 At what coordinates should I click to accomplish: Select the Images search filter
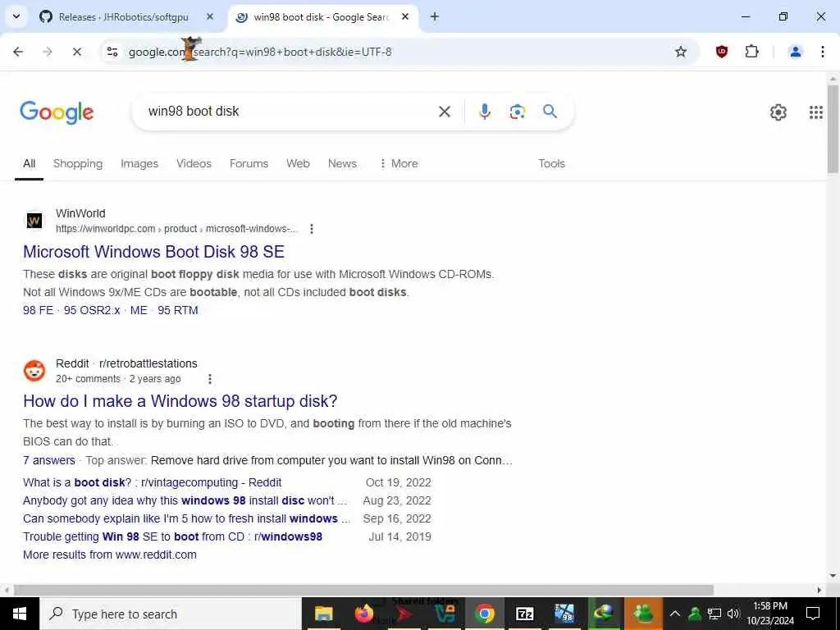[x=139, y=163]
